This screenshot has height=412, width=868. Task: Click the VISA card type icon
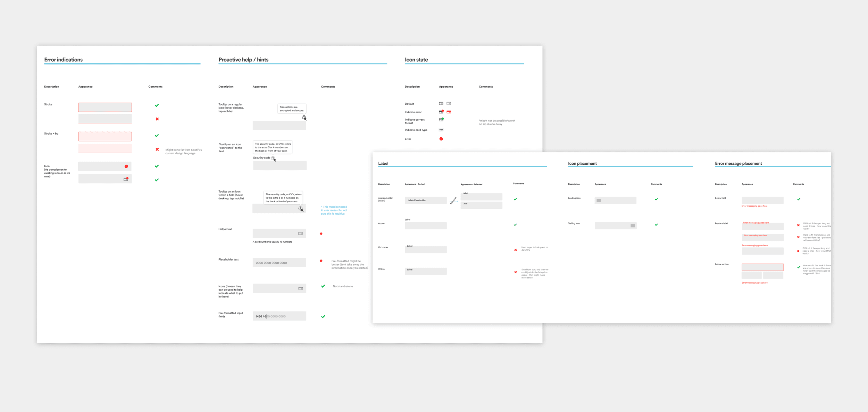click(441, 130)
